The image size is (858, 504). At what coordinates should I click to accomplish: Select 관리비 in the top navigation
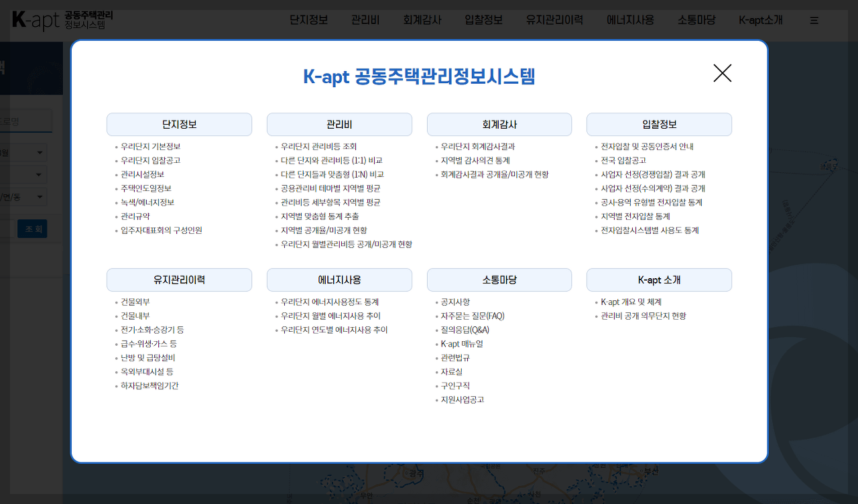coord(365,20)
